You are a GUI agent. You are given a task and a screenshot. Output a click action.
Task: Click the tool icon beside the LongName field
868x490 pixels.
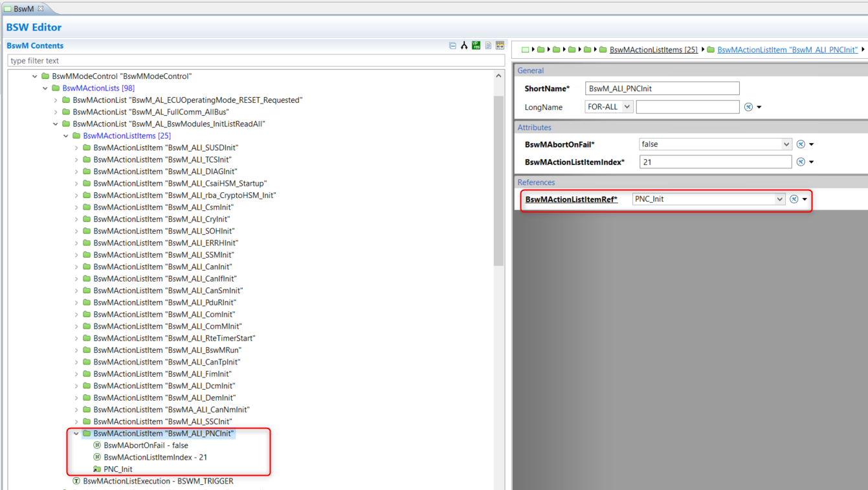(748, 107)
